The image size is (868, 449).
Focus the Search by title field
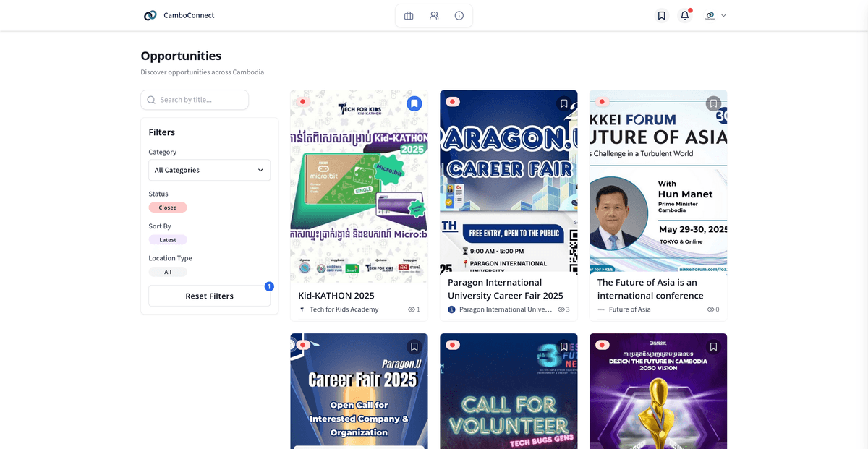click(195, 100)
